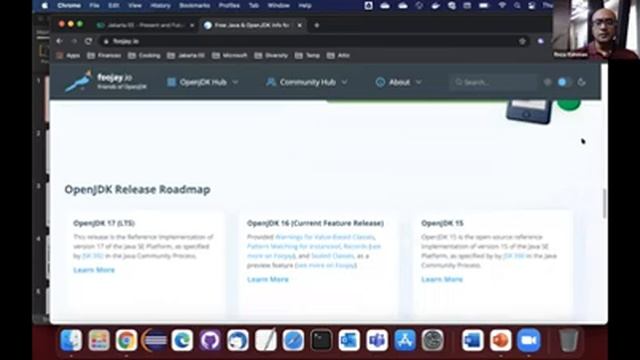
Task: Open Eclipse from the Dock
Action: pyautogui.click(x=154, y=340)
